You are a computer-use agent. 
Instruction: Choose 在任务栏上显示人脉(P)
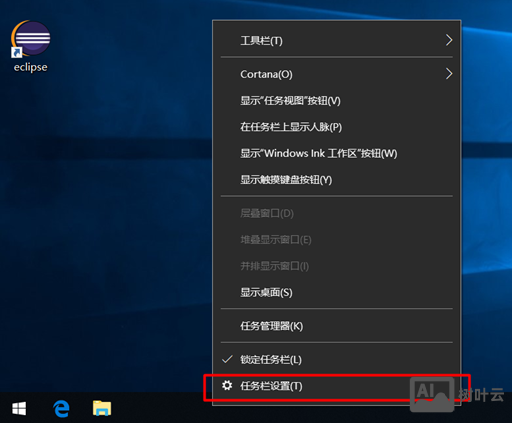pyautogui.click(x=337, y=127)
